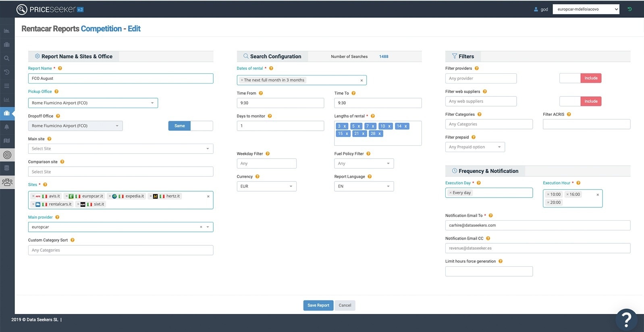644x332 pixels.
Task: Click the Time From field
Action: (x=280, y=103)
